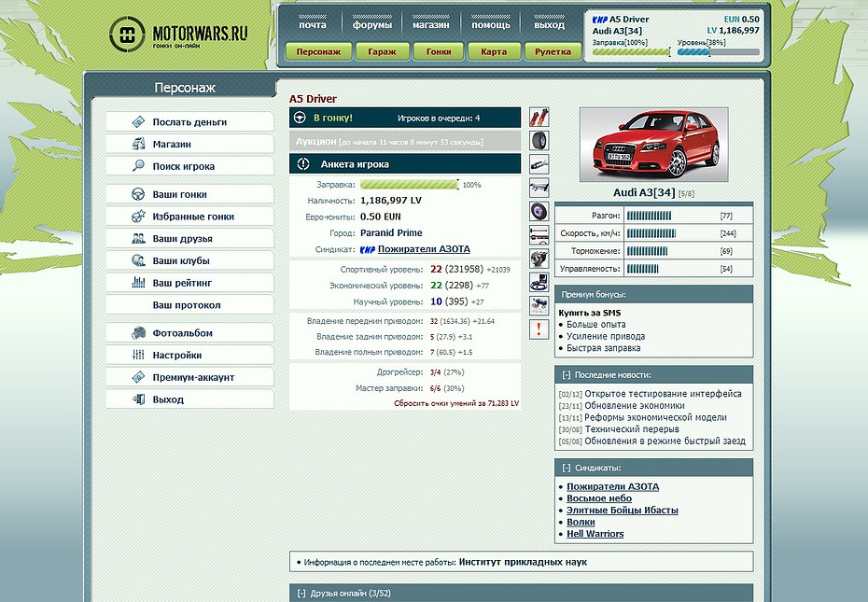Click the syndicate emblem beside A5 Driver in header
This screenshot has height=602, width=868.
[599, 20]
